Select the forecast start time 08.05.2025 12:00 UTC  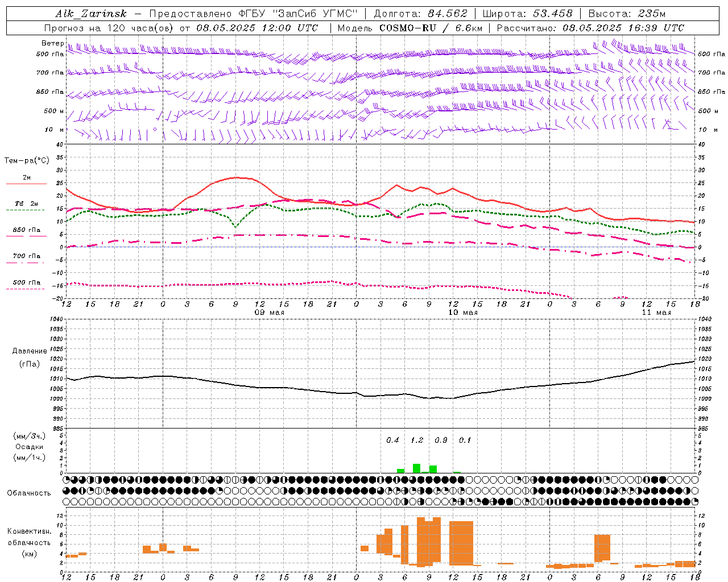click(x=257, y=28)
